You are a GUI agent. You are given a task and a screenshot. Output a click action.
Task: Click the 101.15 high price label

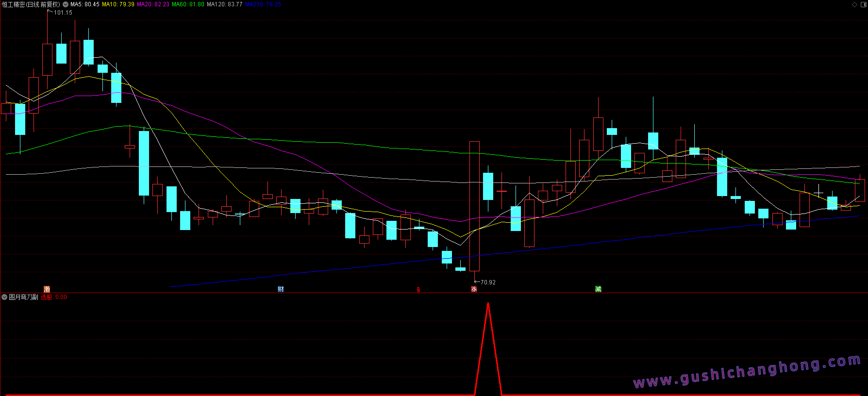pos(63,13)
